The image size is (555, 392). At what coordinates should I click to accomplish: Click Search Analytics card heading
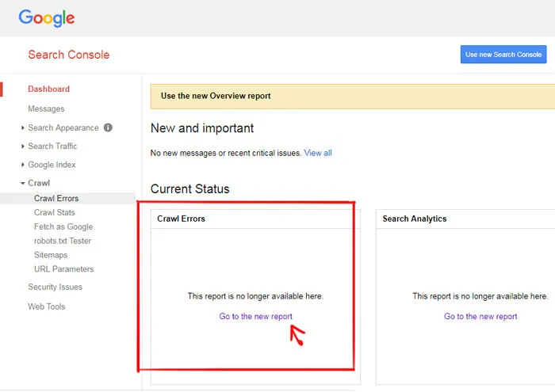(x=415, y=219)
